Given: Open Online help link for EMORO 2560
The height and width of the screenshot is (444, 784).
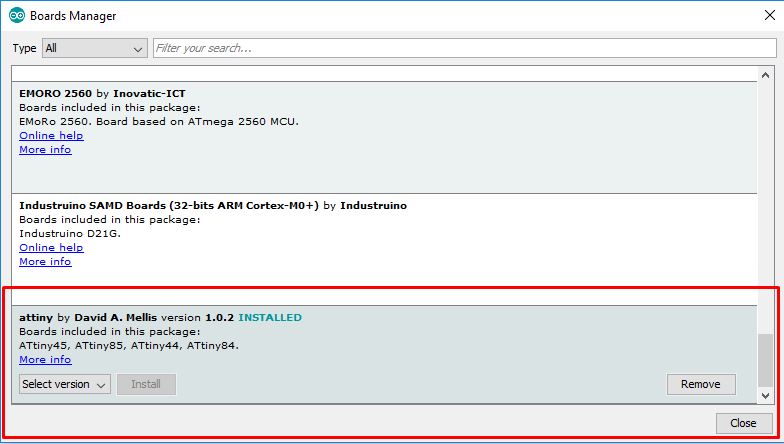Looking at the screenshot, I should (51, 136).
